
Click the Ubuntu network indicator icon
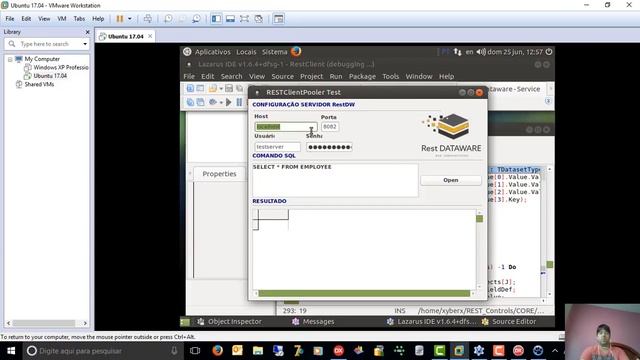[x=458, y=52]
